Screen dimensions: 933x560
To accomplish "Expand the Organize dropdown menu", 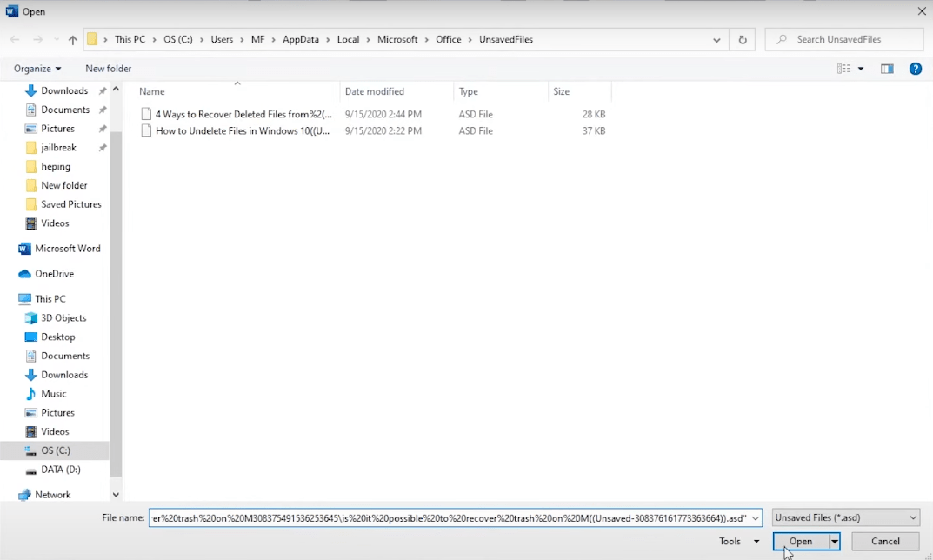I will tap(37, 69).
